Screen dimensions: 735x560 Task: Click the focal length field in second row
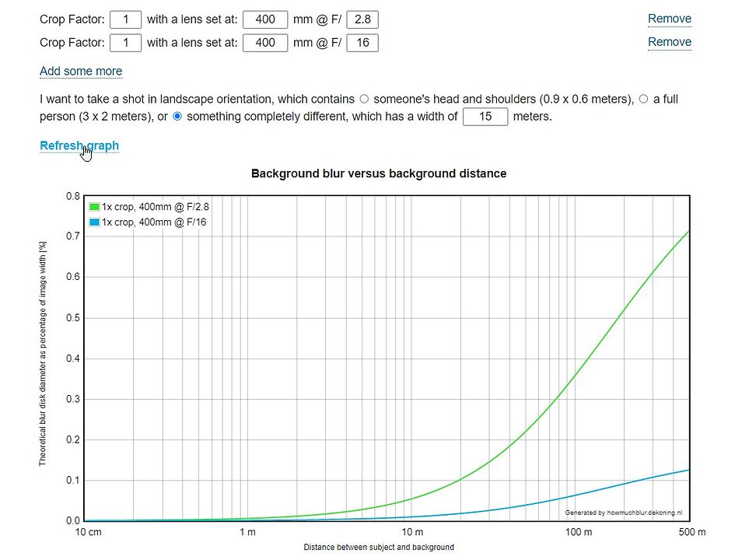[265, 43]
